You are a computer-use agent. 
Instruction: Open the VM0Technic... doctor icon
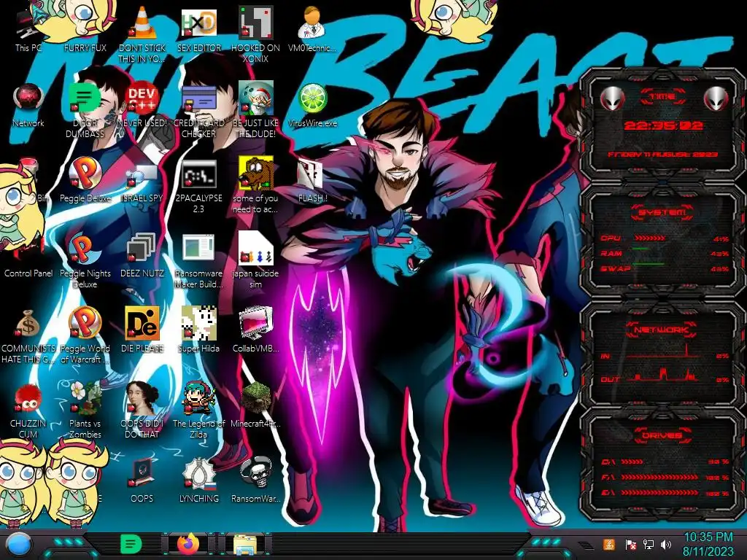click(312, 30)
